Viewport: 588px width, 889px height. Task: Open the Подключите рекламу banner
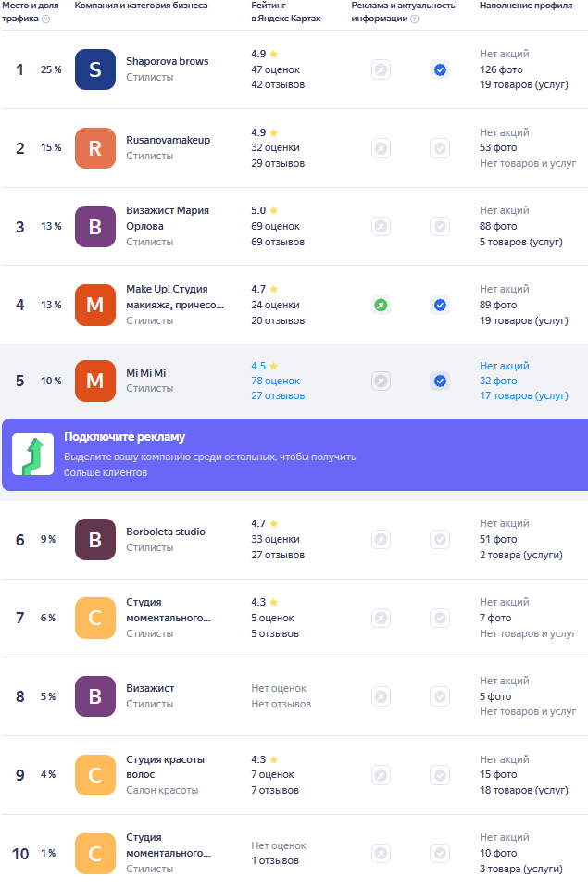pos(294,455)
